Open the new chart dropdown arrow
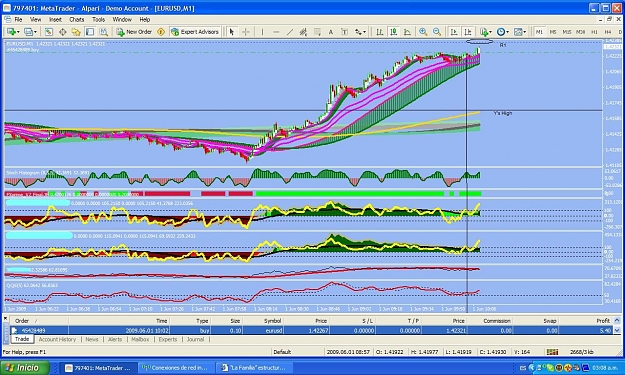This screenshot has height=375, width=625. pyautogui.click(x=19, y=32)
